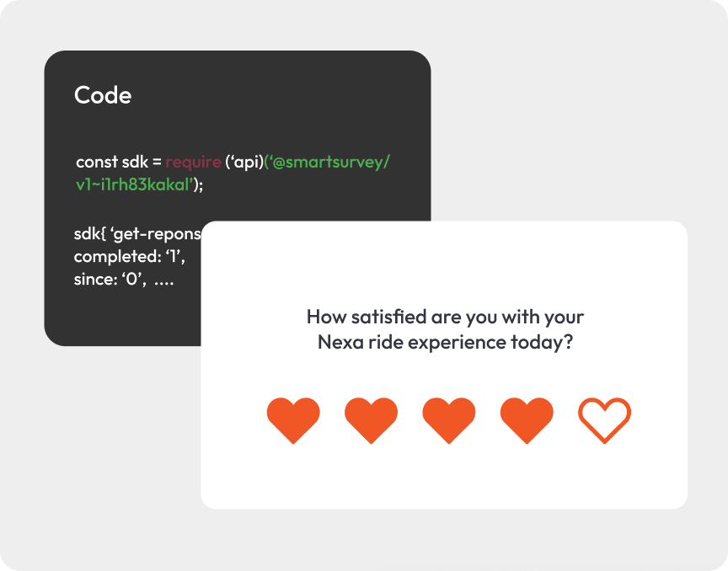The width and height of the screenshot is (728, 571).
Task: Click the "('api)" text in the code
Action: tap(244, 162)
